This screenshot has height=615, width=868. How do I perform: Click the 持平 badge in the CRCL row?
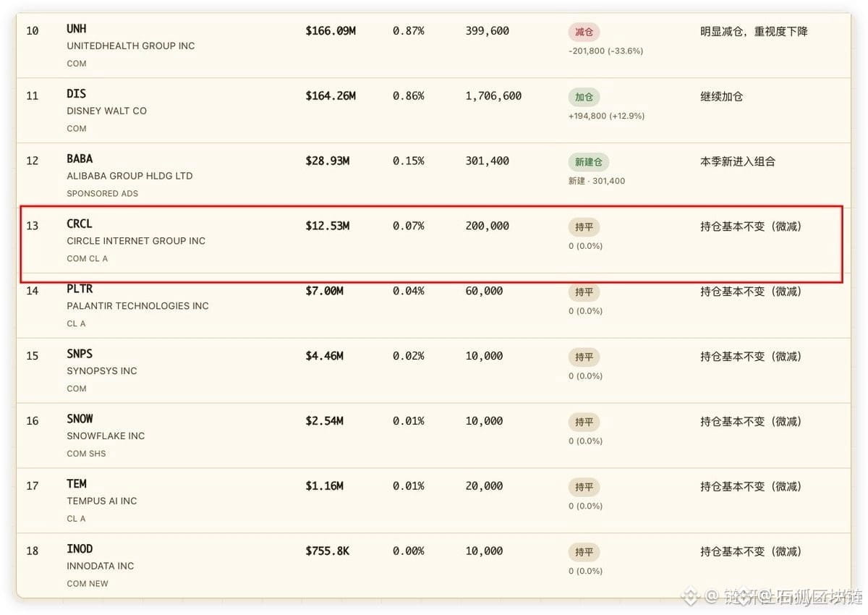[x=584, y=227]
